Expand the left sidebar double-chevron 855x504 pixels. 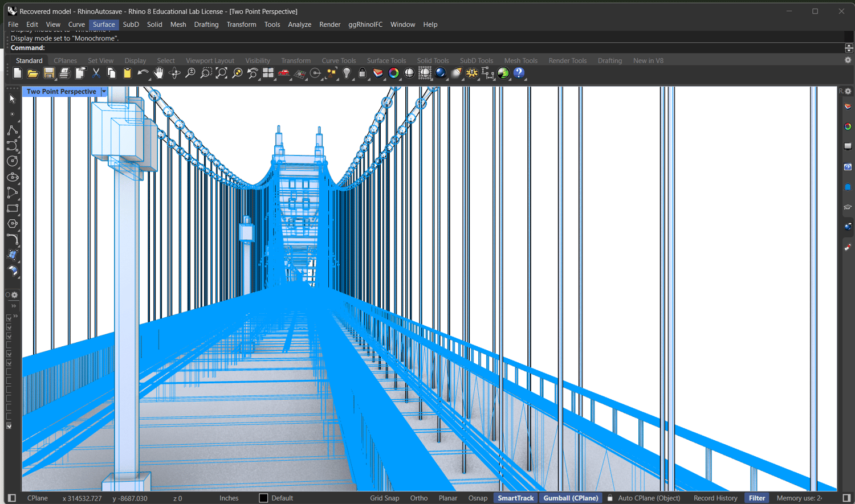(x=14, y=306)
